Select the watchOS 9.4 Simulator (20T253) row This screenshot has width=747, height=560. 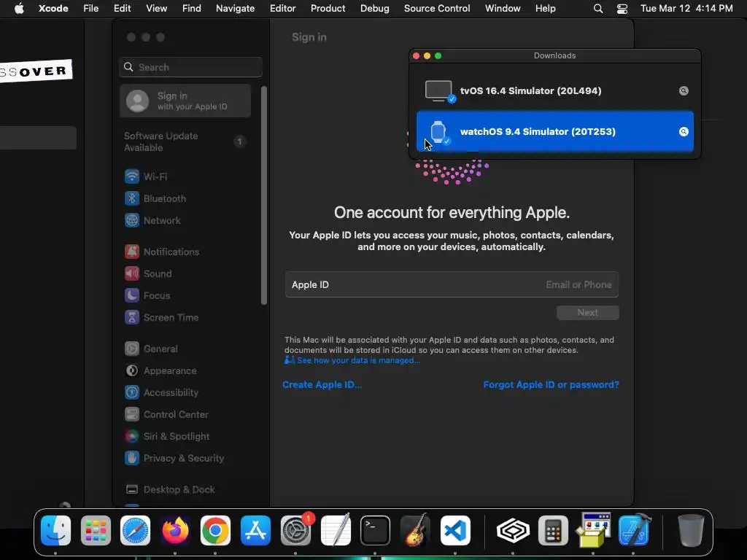[555, 132]
